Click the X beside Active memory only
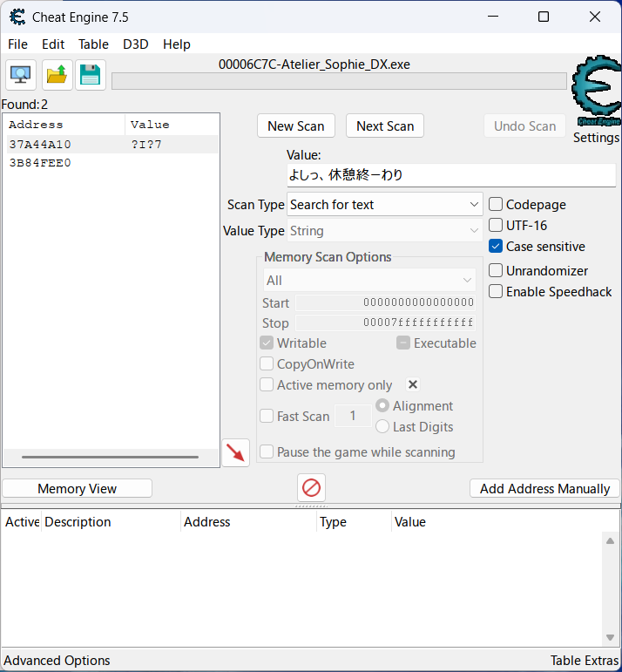622x672 pixels. tap(413, 384)
